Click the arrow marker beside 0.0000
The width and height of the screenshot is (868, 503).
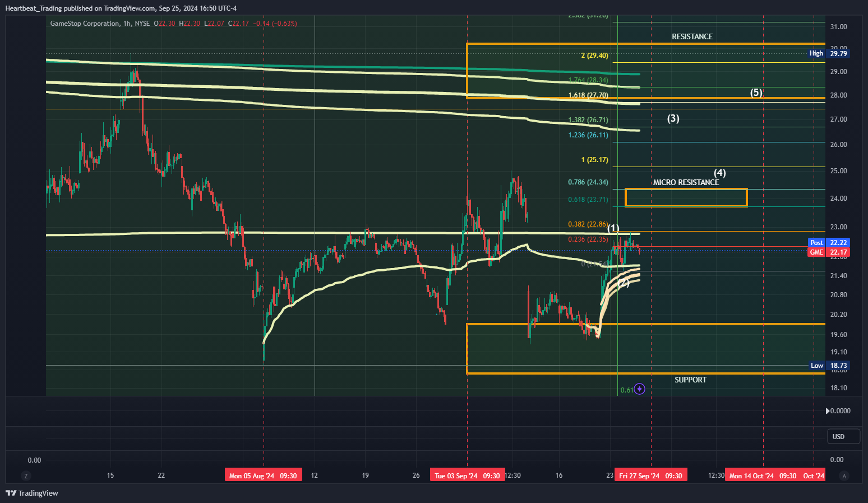(828, 411)
